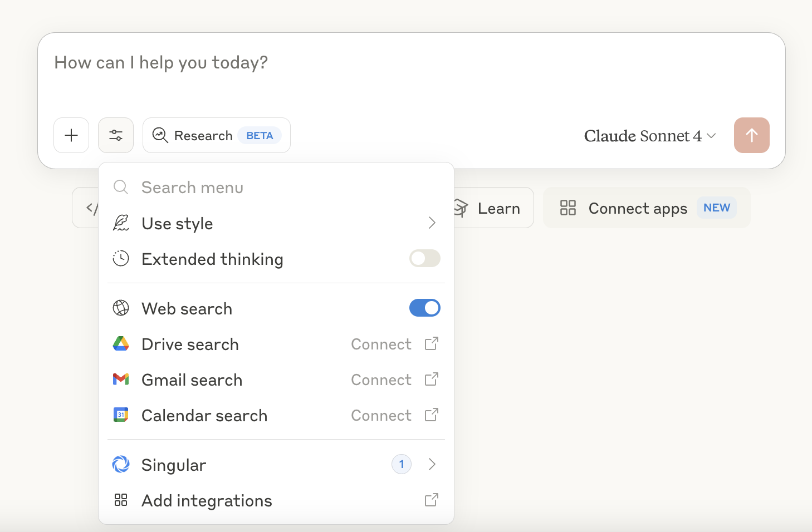The height and width of the screenshot is (532, 812).
Task: Click the Google Drive icon
Action: [121, 344]
